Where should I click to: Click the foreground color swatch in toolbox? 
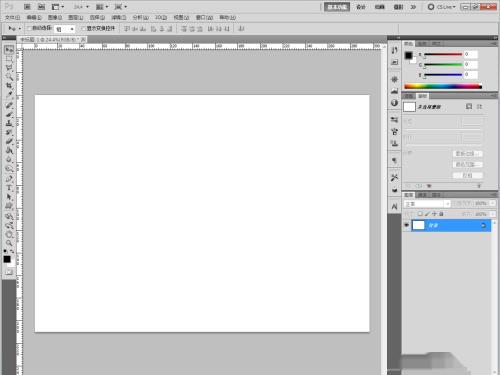click(x=7, y=259)
